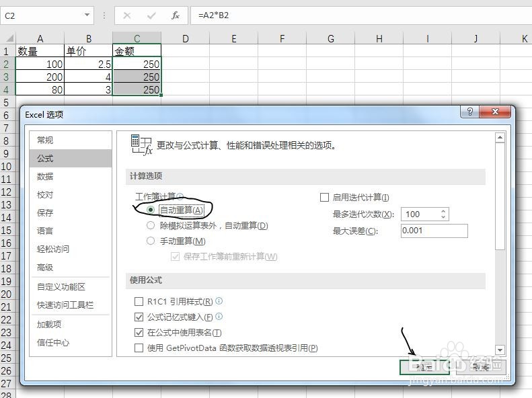Select 除模拟运算表外，自动重算 radio button
This screenshot has width=532, height=398.
(150, 225)
